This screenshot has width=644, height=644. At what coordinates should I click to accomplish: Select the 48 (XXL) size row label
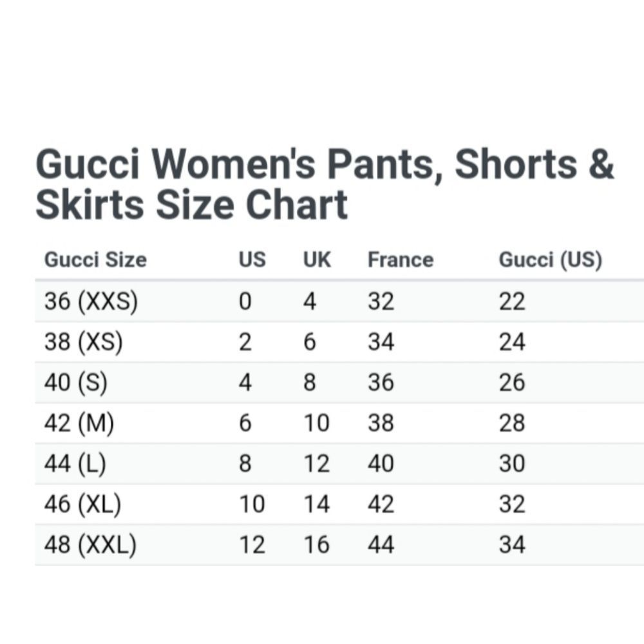90,545
